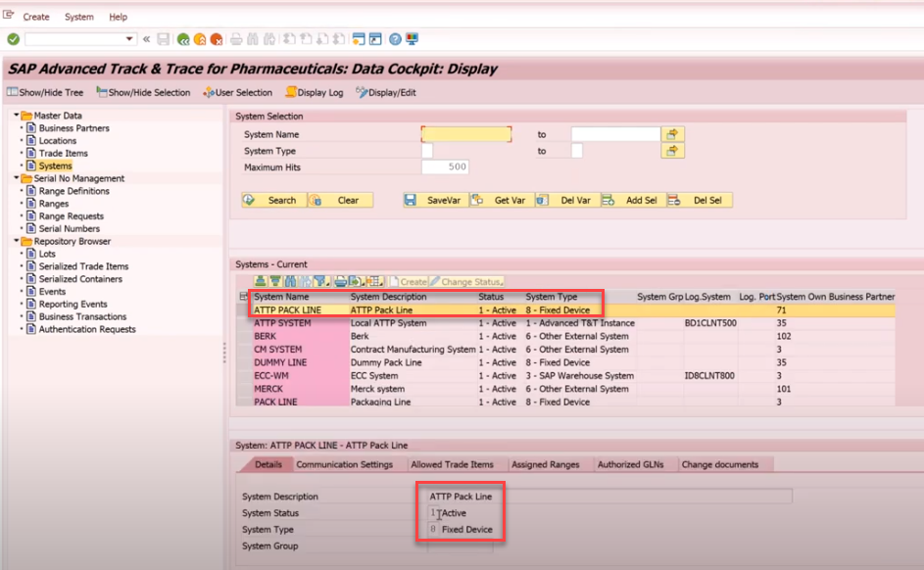Click the Sort Descending icon in grid toolbar

[x=275, y=281]
